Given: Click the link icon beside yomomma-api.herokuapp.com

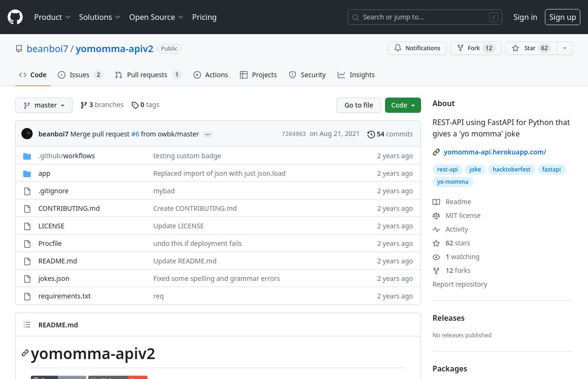Looking at the screenshot, I should coord(436,152).
